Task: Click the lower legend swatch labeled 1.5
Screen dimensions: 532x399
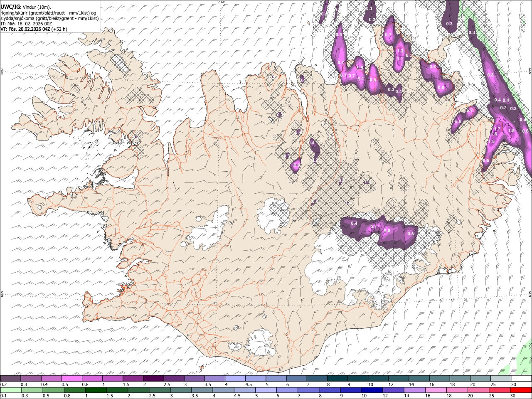Action: tap(117, 390)
